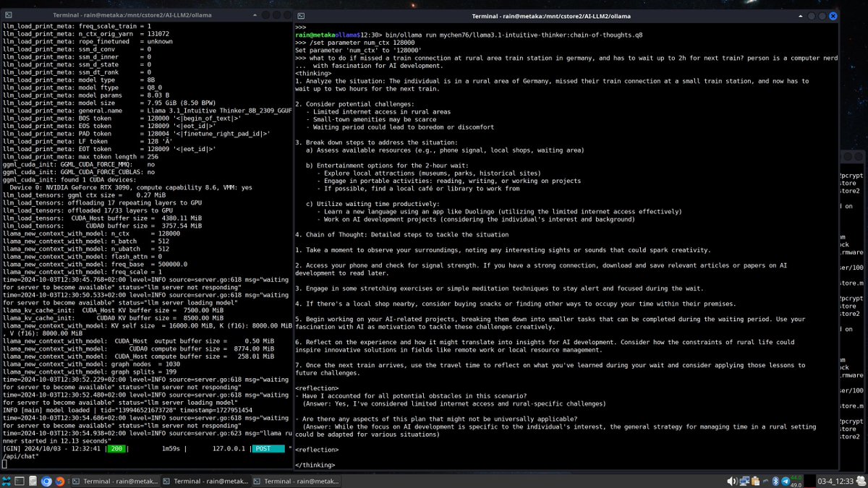This screenshot has height=488, width=868.
Task: Open the Telegram tray icon
Action: [786, 481]
